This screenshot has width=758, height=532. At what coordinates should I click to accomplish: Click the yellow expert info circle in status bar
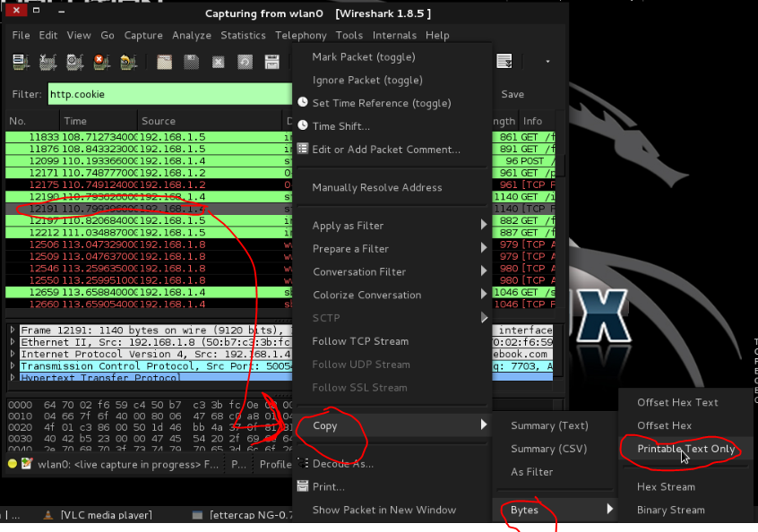tap(13, 464)
